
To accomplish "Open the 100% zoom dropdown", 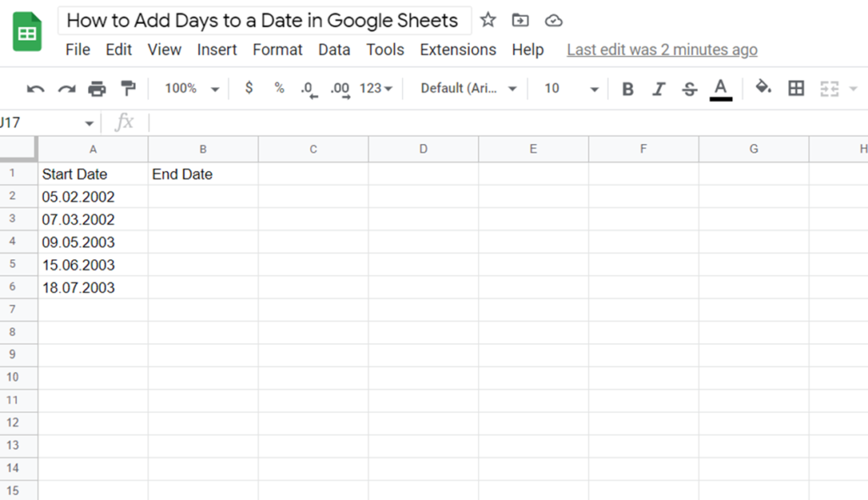I will 192,89.
